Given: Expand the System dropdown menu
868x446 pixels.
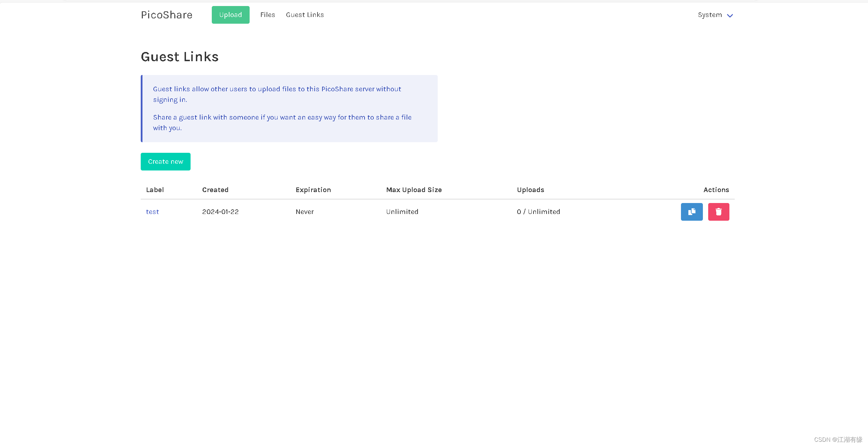Looking at the screenshot, I should 715,15.
